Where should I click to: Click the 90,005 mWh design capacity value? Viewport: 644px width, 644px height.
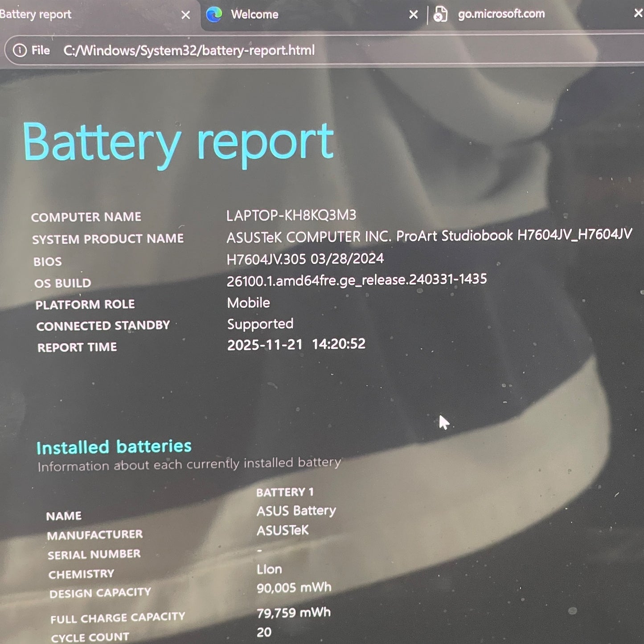294,588
